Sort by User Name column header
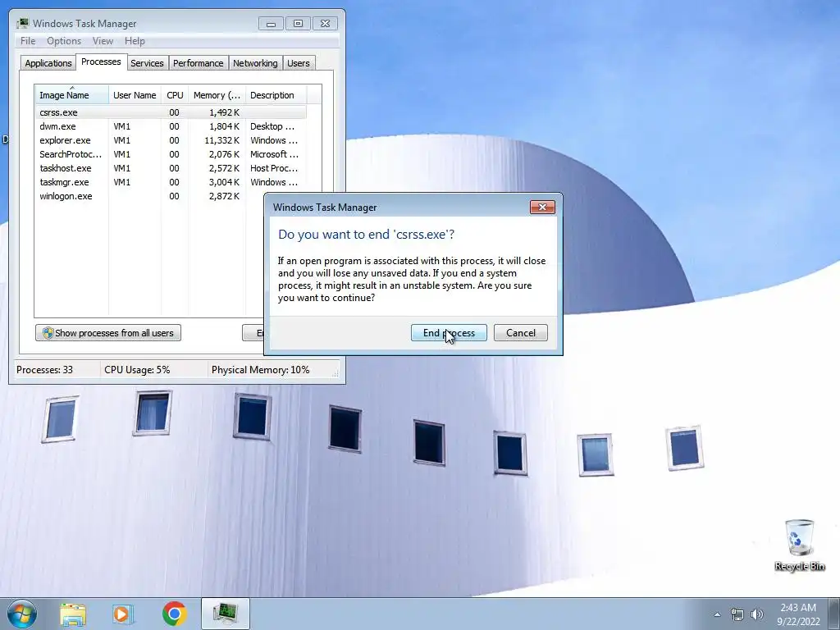The image size is (840, 630). pos(135,95)
